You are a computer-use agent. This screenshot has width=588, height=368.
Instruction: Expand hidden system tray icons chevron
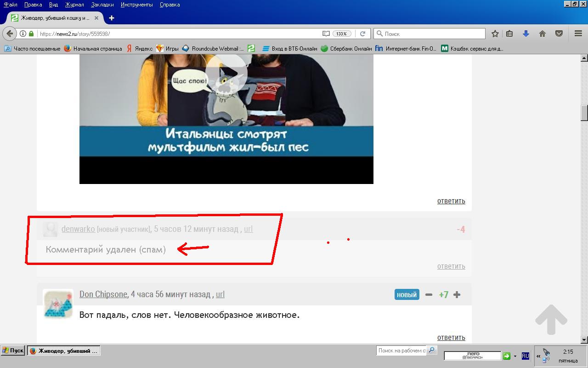pos(538,356)
